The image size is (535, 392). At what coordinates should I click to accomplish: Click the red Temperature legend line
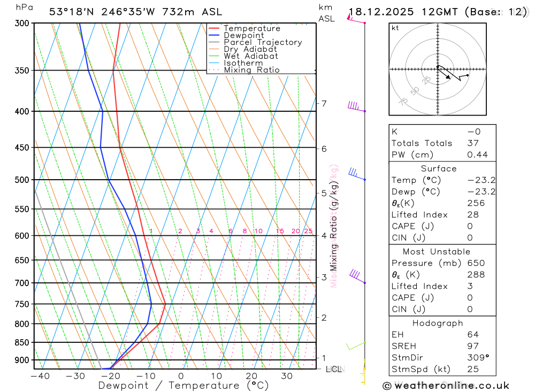[213, 28]
